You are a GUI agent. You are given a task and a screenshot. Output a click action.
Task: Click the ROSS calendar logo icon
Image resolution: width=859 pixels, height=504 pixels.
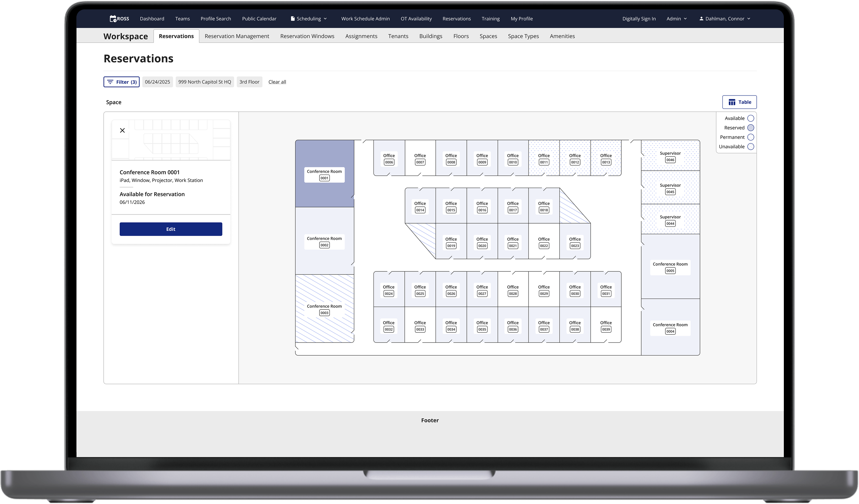point(113,19)
